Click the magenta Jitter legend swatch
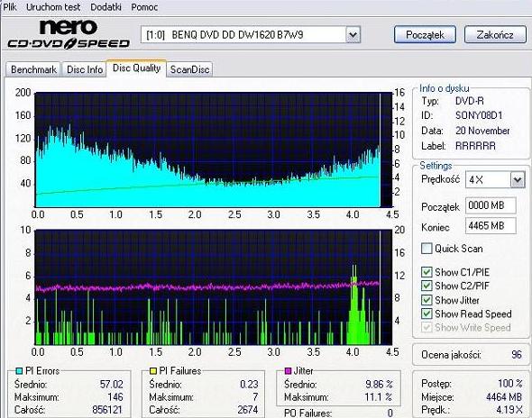The image size is (532, 418). pyautogui.click(x=288, y=371)
